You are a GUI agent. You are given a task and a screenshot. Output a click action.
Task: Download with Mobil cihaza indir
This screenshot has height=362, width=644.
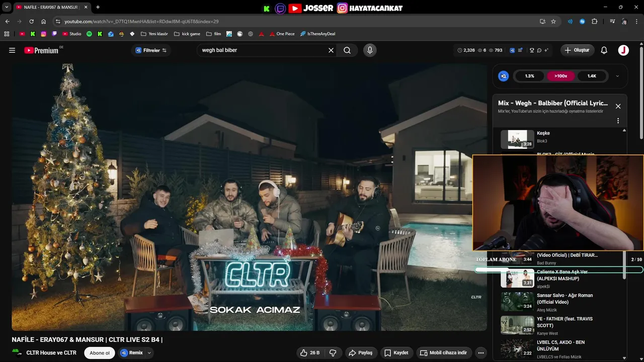(x=443, y=353)
